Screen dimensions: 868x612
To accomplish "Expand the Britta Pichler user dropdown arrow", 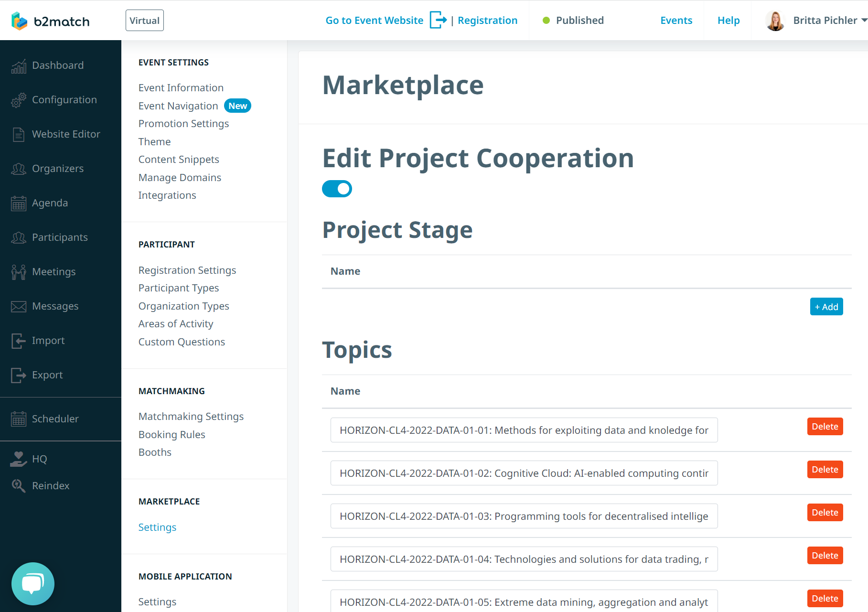I will pos(864,21).
